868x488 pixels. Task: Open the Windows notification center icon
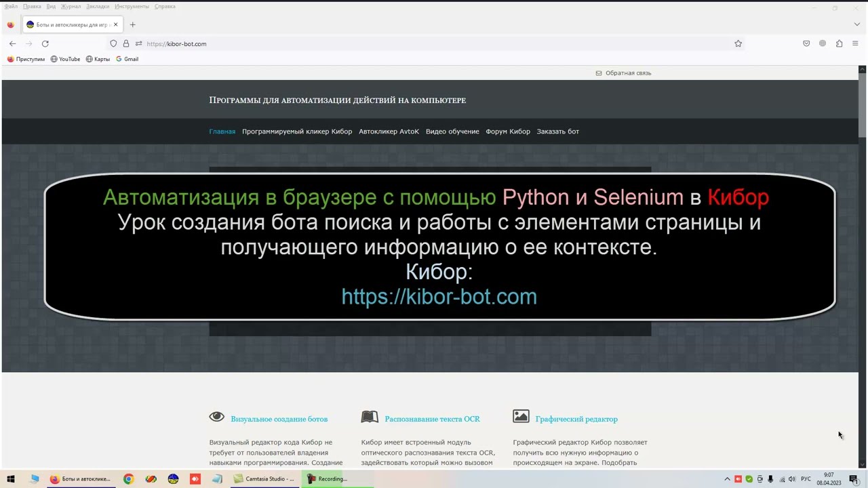854,479
